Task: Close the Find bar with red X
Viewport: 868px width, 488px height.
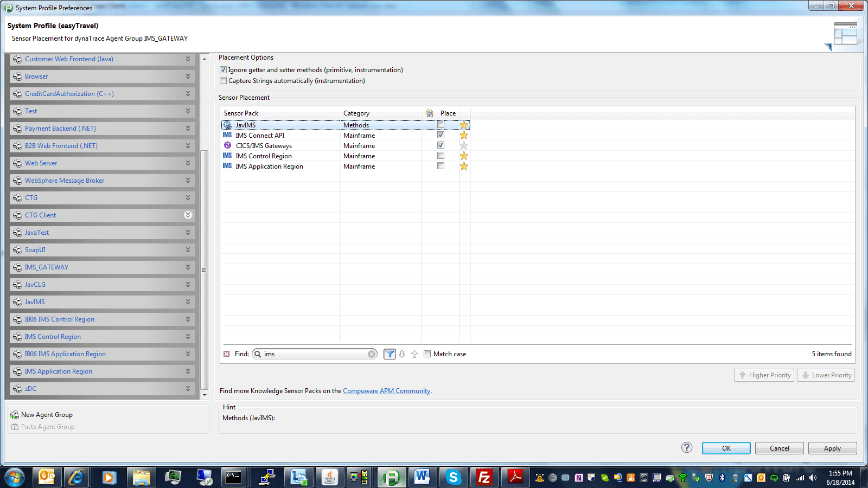Action: tap(227, 354)
